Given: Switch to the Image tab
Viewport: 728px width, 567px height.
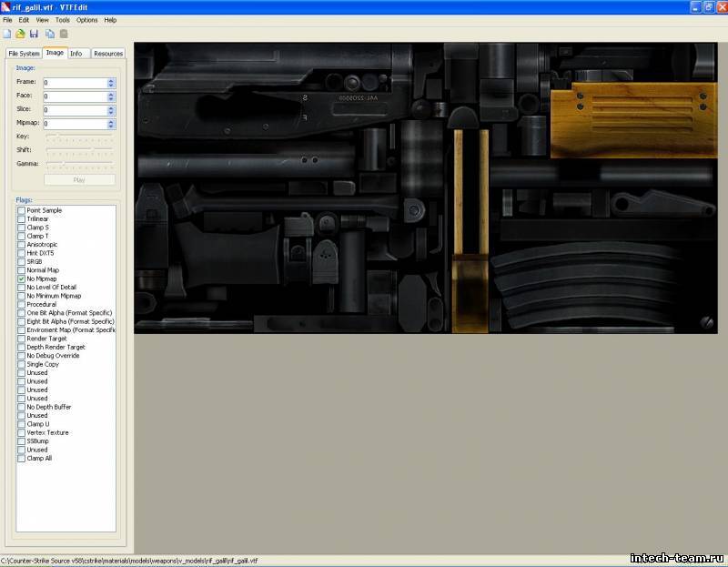Looking at the screenshot, I should (x=55, y=53).
